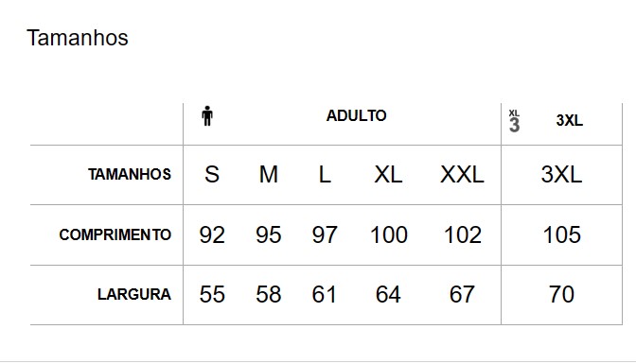Image resolution: width=636 pixels, height=364 pixels.
Task: Click the adult person icon
Action: (207, 116)
